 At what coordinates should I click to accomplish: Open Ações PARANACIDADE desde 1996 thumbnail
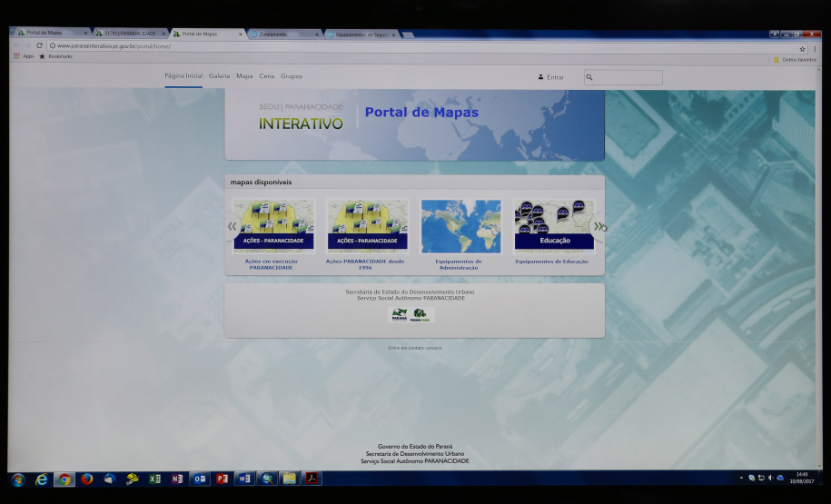[367, 226]
